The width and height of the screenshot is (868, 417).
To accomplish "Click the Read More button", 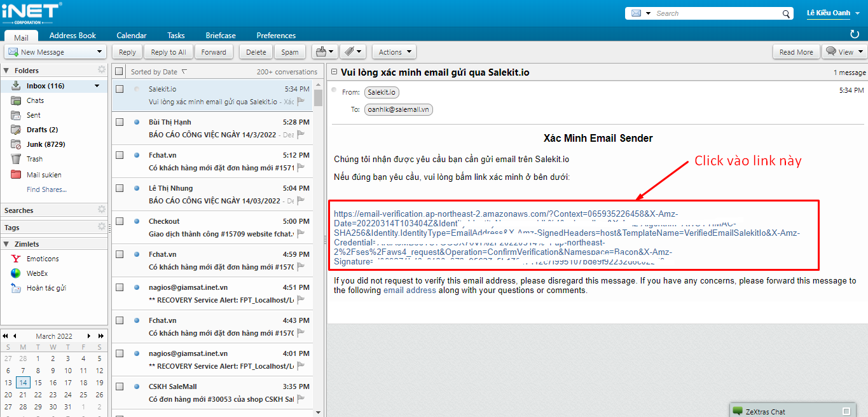I will click(x=796, y=52).
